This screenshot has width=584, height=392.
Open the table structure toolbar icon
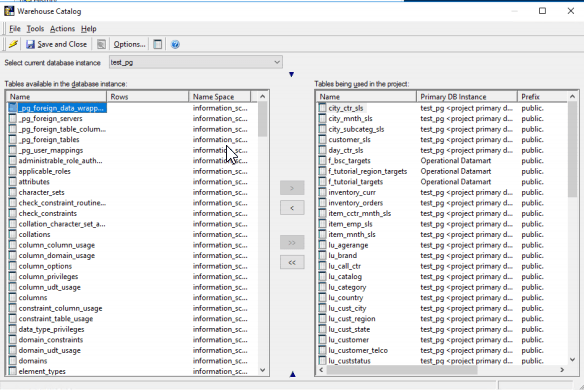point(101,44)
